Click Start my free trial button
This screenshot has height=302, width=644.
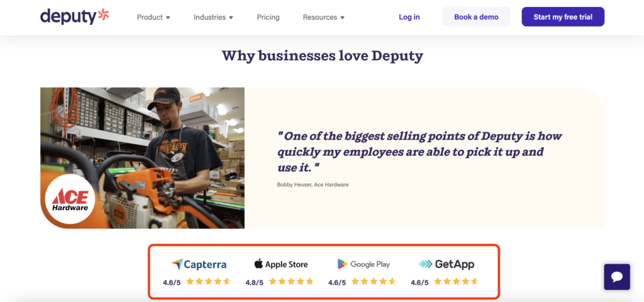click(562, 17)
